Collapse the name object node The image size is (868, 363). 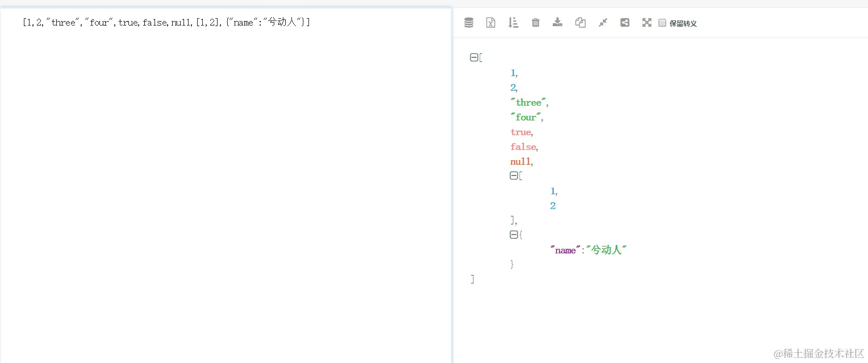click(514, 235)
